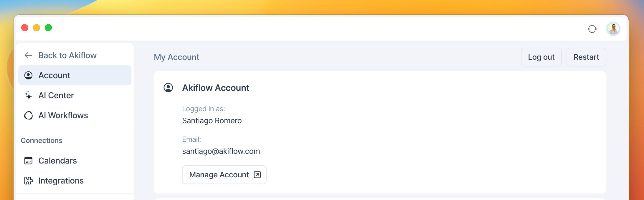Image resolution: width=644 pixels, height=200 pixels.
Task: Click the Account person icon in sidebar
Action: point(28,75)
